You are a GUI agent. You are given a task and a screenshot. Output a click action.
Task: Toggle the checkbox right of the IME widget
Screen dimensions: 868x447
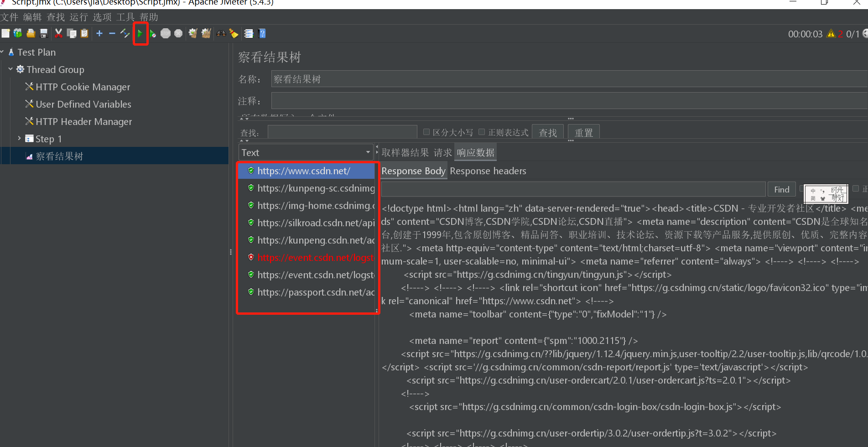tap(856, 188)
